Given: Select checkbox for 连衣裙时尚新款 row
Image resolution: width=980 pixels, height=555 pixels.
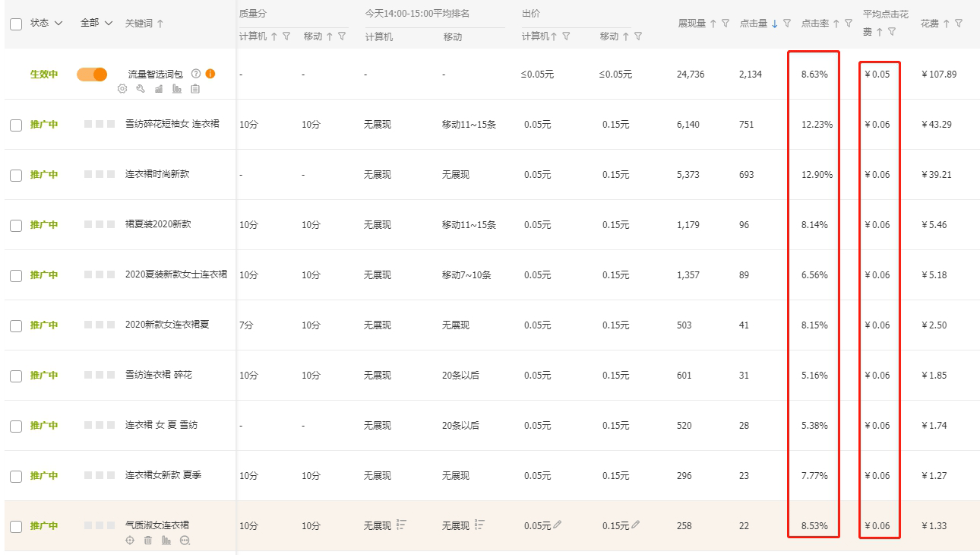Looking at the screenshot, I should pos(16,176).
